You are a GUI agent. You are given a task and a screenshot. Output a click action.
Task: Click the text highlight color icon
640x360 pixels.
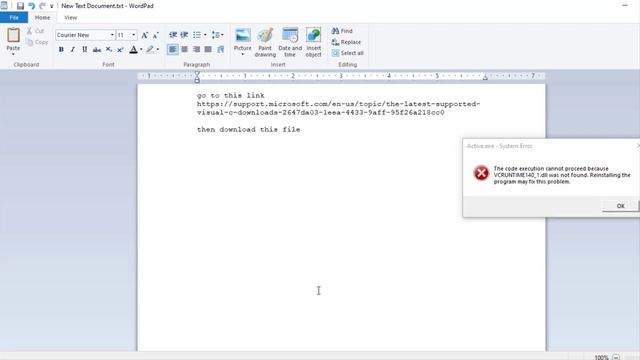(150, 49)
